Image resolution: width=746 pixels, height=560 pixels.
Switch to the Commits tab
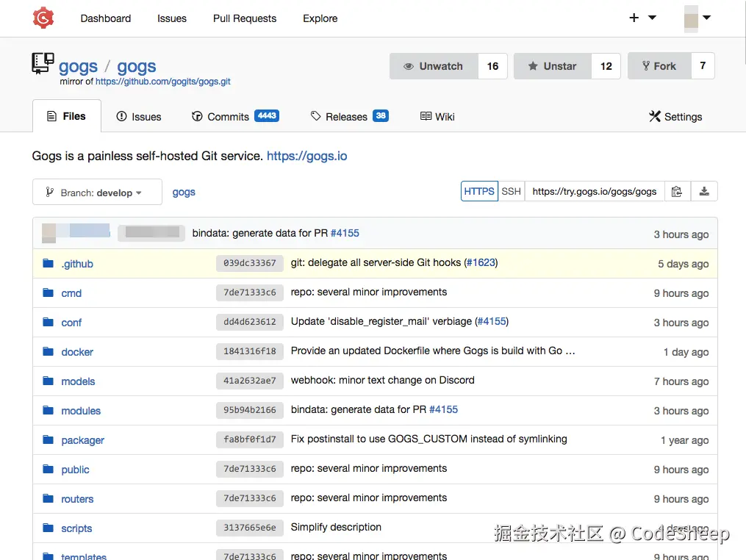(235, 117)
